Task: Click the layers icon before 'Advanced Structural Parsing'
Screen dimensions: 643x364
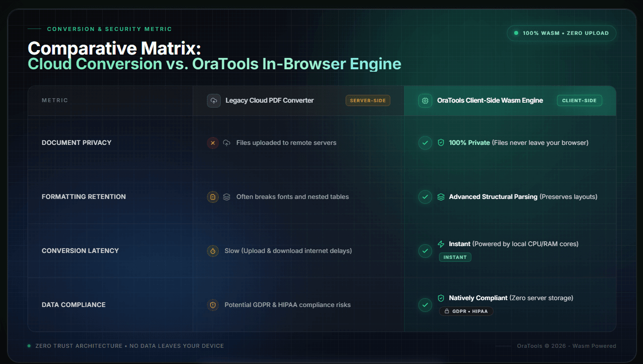Action: click(441, 197)
